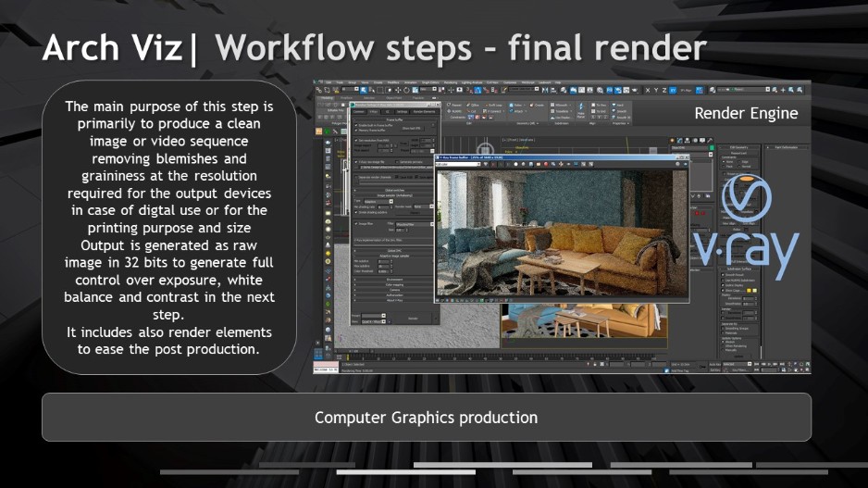Open the Rendering menu

pos(451,82)
